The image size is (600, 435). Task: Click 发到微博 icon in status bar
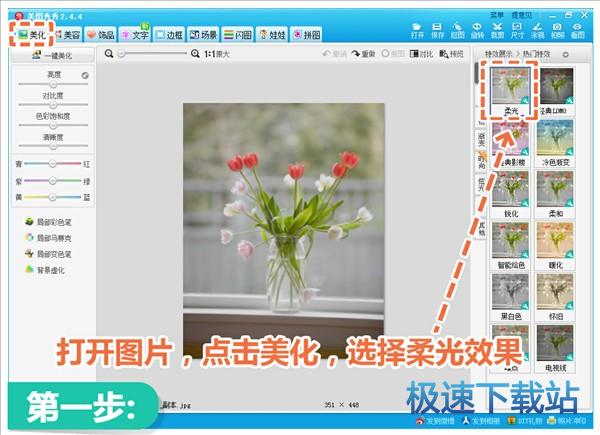coord(420,421)
